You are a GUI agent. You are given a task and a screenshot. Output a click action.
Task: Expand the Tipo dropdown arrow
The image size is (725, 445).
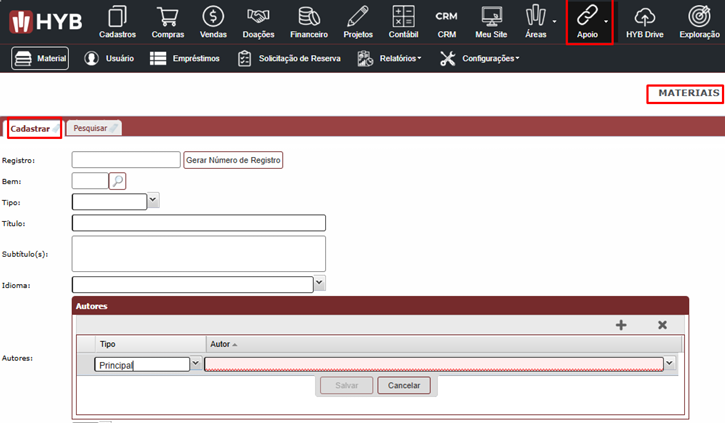[x=153, y=201]
